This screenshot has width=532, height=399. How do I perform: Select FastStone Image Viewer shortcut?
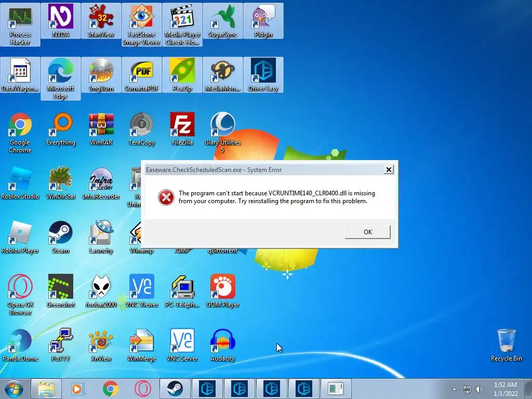point(141,25)
